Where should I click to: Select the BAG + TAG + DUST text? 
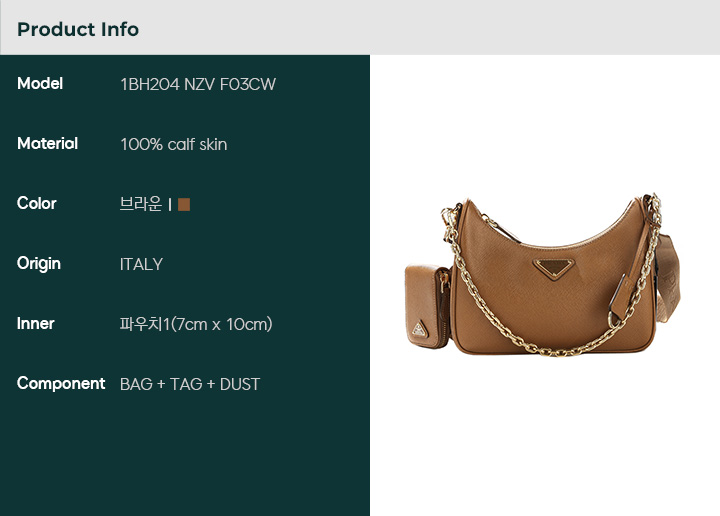(x=190, y=384)
